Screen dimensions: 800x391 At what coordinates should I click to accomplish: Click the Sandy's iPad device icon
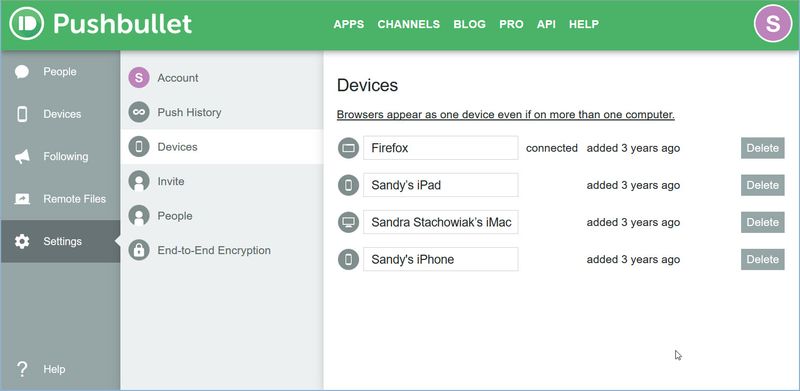pyautogui.click(x=348, y=185)
